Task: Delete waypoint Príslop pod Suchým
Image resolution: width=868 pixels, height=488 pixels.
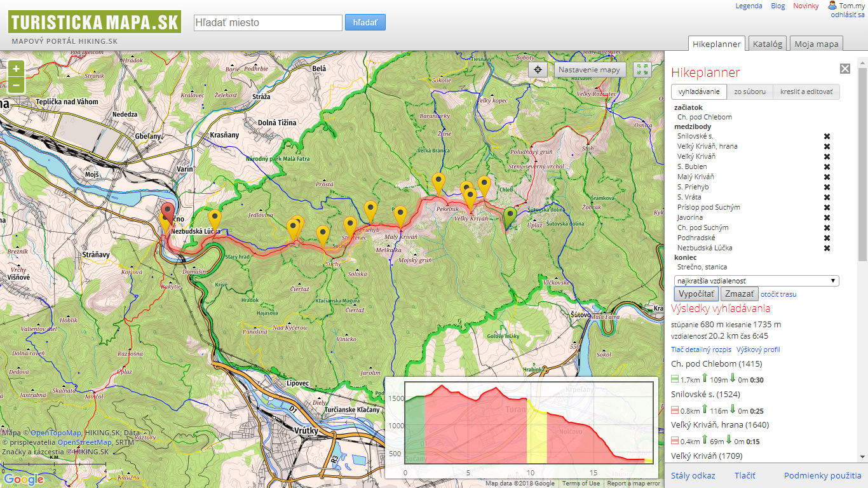Action: [827, 207]
